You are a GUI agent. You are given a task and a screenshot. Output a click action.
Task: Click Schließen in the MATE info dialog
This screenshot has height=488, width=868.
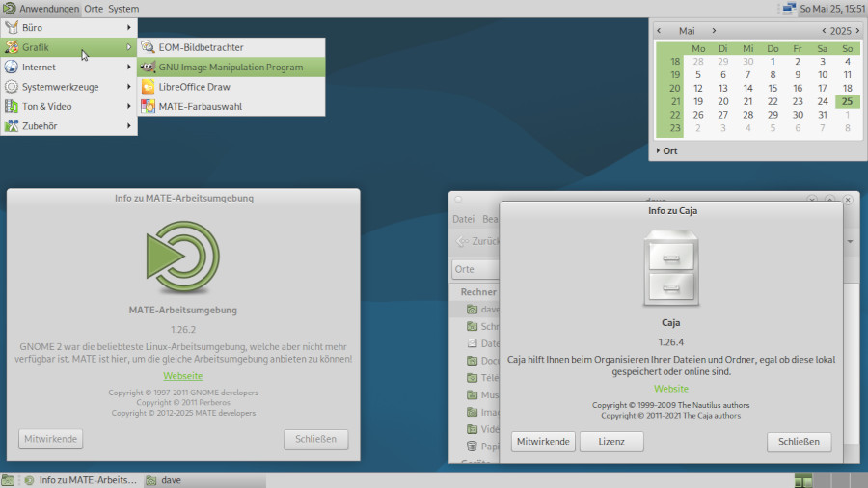(315, 439)
